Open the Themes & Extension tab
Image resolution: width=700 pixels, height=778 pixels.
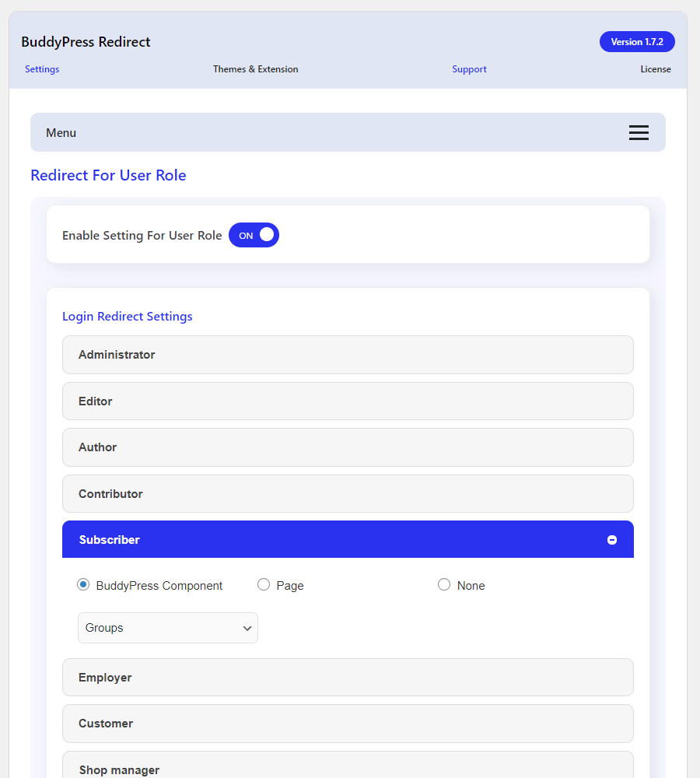coord(255,69)
